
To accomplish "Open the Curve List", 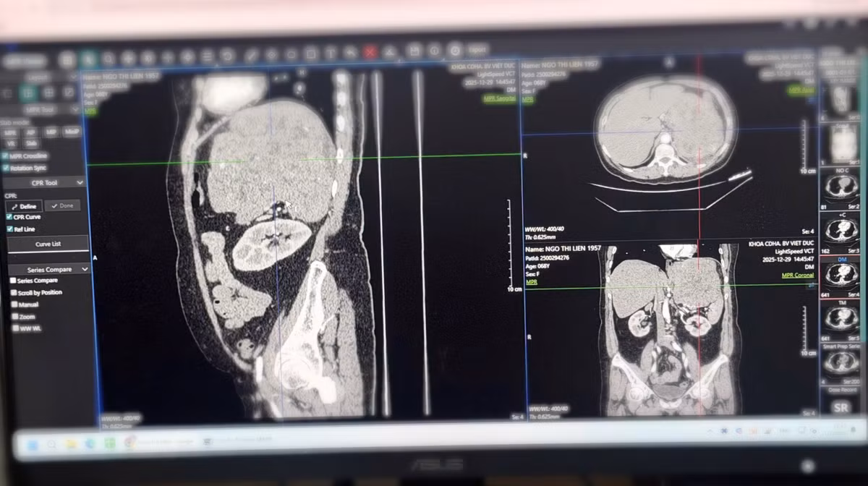I will coord(48,244).
